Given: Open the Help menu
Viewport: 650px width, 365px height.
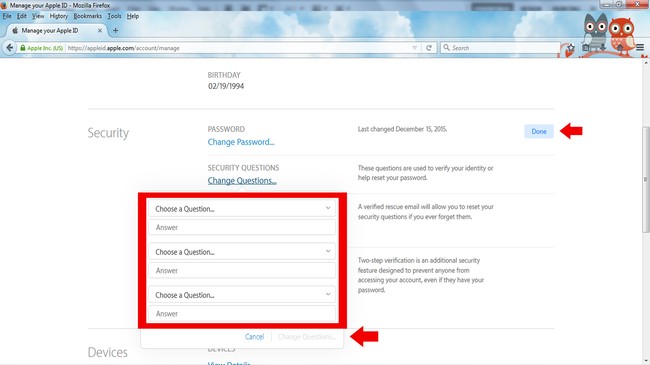Looking at the screenshot, I should 133,16.
